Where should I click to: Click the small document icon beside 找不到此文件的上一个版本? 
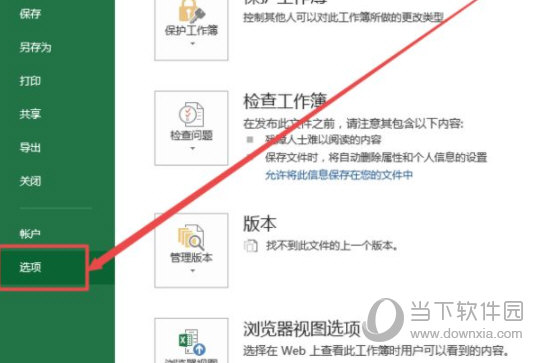250,246
